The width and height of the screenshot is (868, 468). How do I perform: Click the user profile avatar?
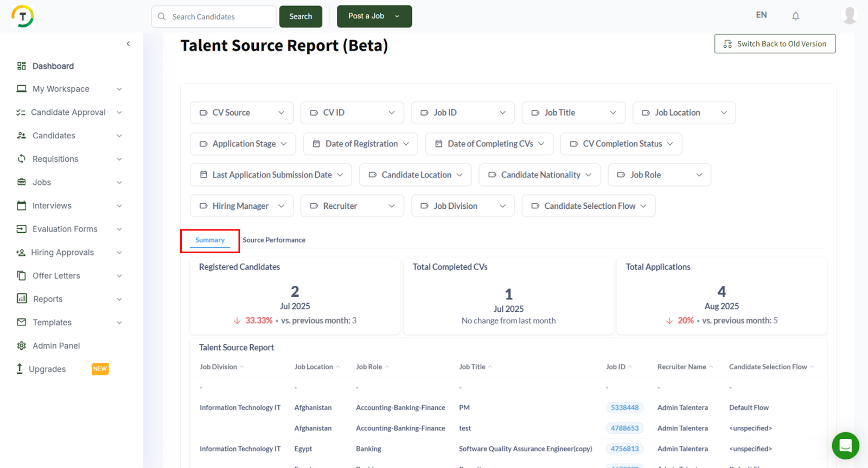[x=849, y=15]
